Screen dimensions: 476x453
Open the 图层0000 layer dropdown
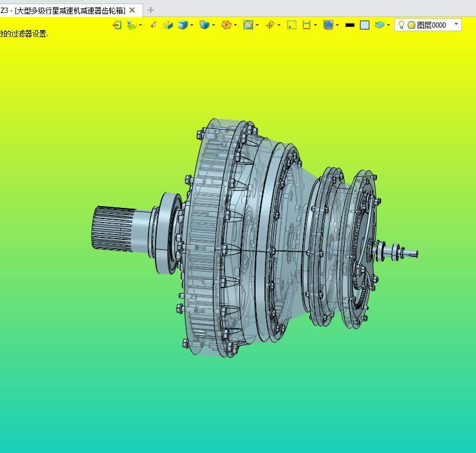pyautogui.click(x=456, y=24)
